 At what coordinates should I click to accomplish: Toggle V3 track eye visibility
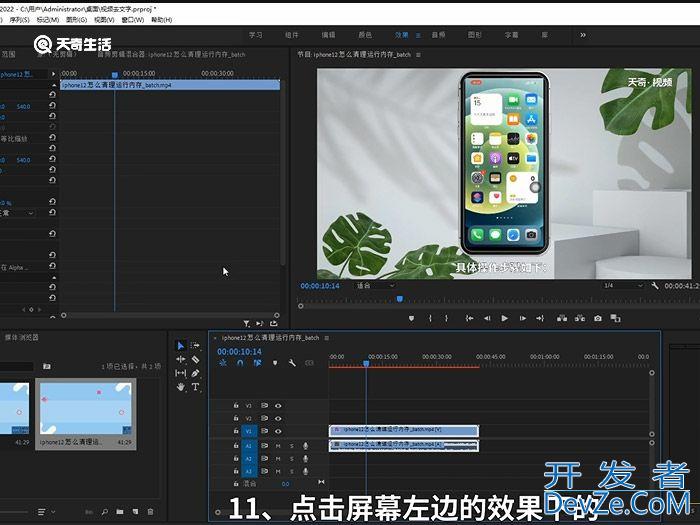click(278, 406)
